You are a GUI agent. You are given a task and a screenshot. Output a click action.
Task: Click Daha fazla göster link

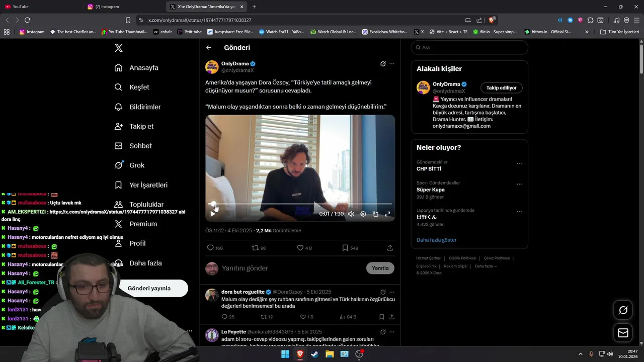click(x=437, y=240)
